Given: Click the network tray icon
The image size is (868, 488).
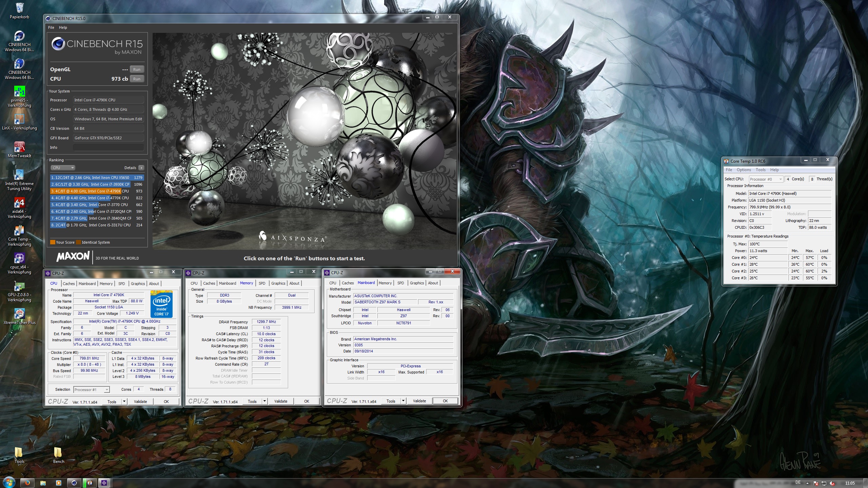Looking at the screenshot, I should point(824,483).
